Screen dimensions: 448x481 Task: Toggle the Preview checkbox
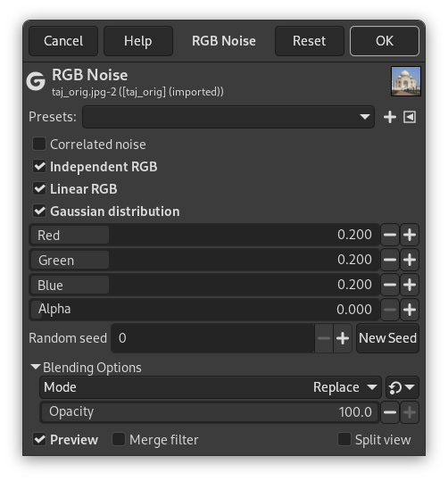tap(39, 439)
